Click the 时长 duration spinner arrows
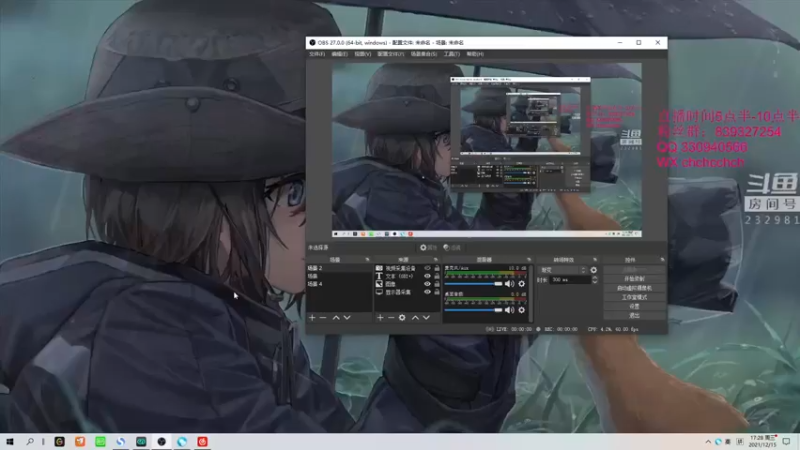Screen dimensions: 800x450 595,280
